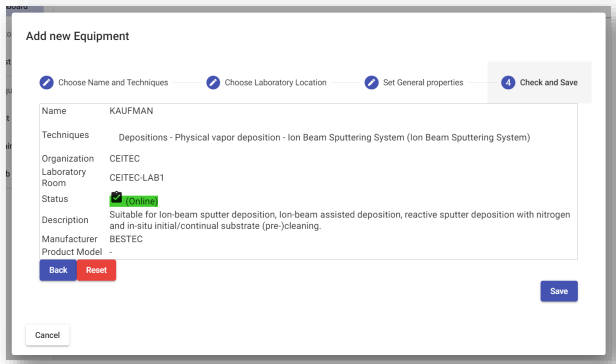Click the equipment name KAUFMAN

[x=131, y=111]
